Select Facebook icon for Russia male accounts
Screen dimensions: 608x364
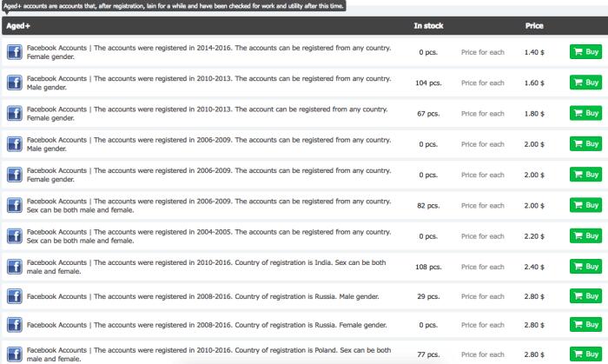(x=14, y=296)
